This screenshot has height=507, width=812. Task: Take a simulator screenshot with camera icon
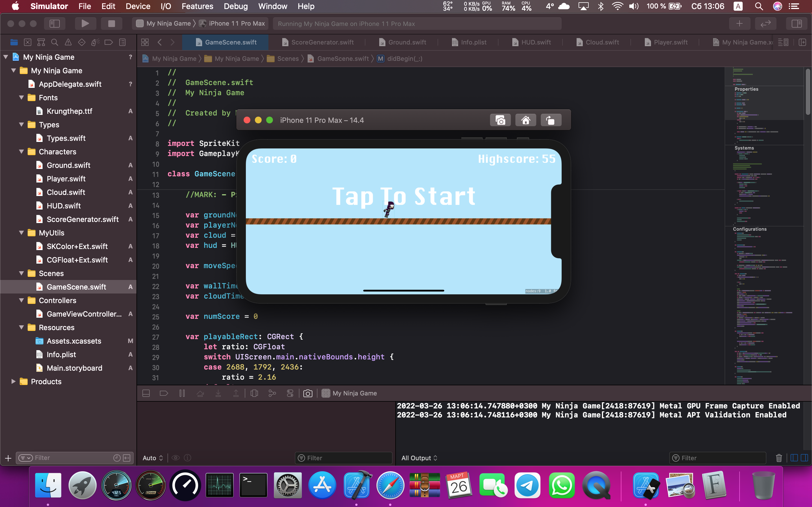tap(500, 120)
